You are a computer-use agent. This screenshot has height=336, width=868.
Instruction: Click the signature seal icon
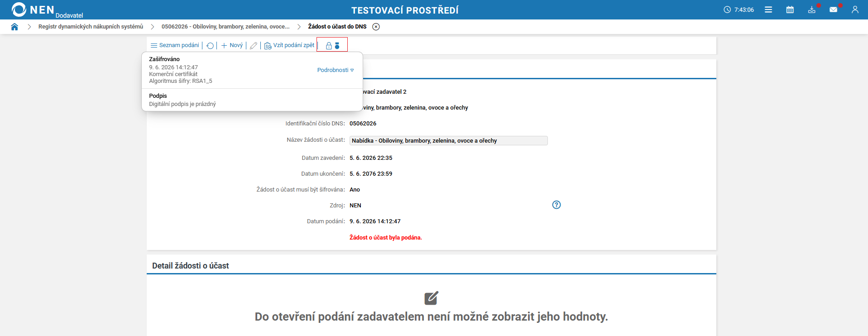tap(337, 46)
